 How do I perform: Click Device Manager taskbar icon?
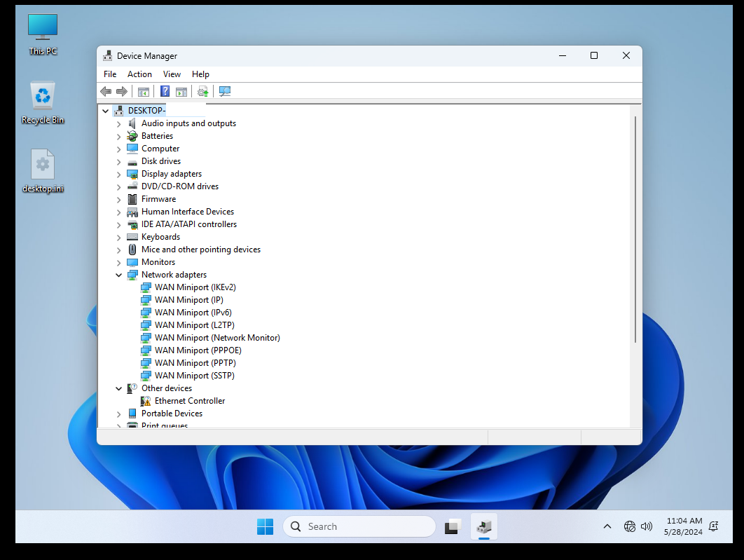[x=484, y=526]
